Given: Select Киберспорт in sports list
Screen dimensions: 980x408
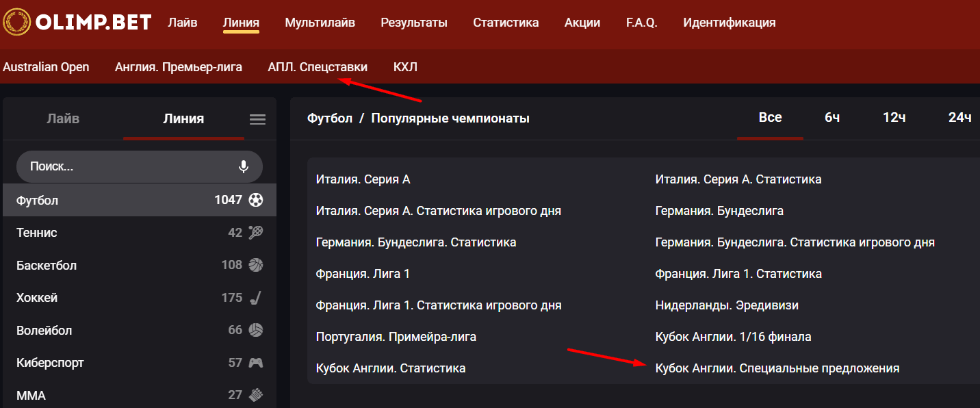Looking at the screenshot, I should point(140,363).
